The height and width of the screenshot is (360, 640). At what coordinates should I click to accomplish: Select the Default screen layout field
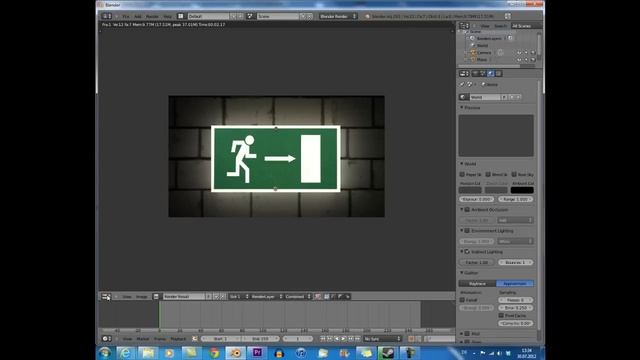pos(208,16)
